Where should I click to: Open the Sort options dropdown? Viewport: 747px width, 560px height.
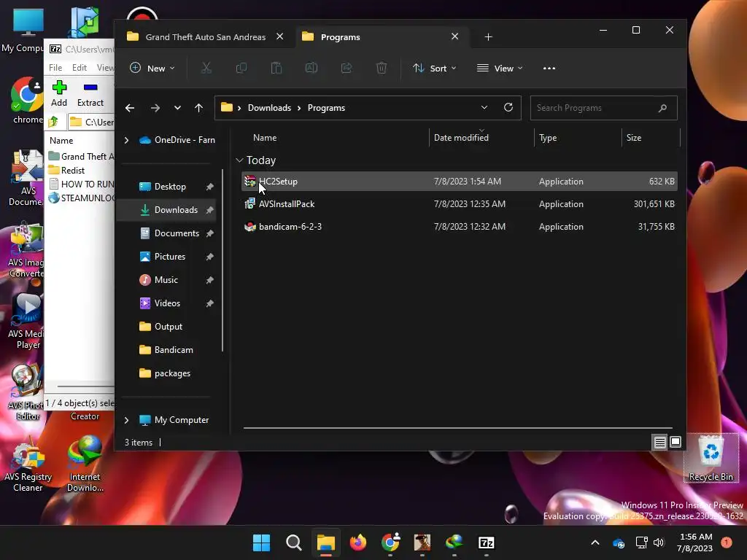pos(435,68)
